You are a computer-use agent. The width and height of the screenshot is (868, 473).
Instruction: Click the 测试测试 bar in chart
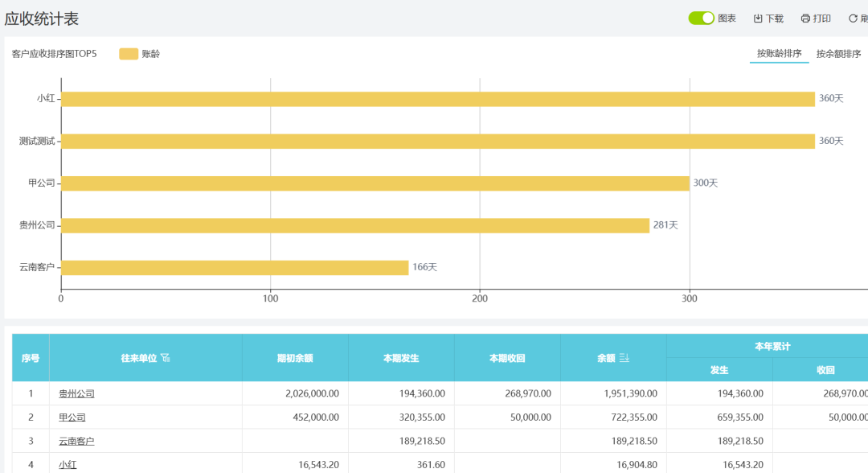[438, 141]
